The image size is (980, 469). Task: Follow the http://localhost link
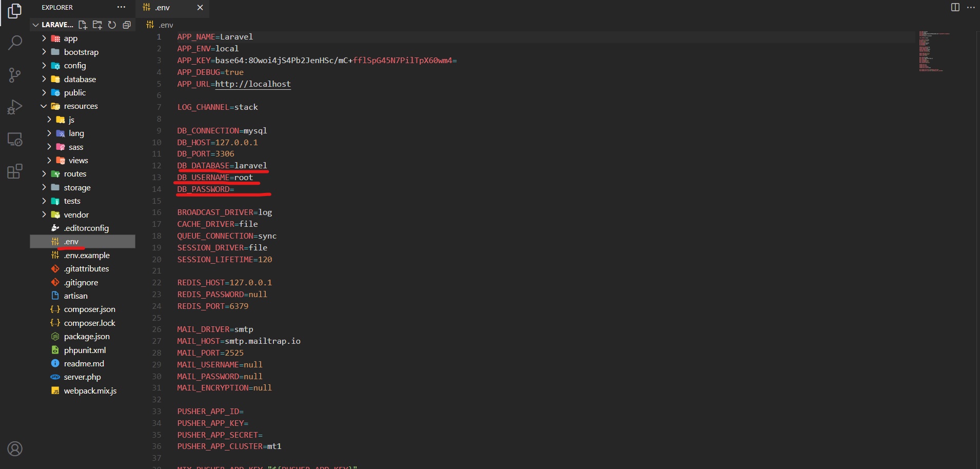pyautogui.click(x=252, y=84)
